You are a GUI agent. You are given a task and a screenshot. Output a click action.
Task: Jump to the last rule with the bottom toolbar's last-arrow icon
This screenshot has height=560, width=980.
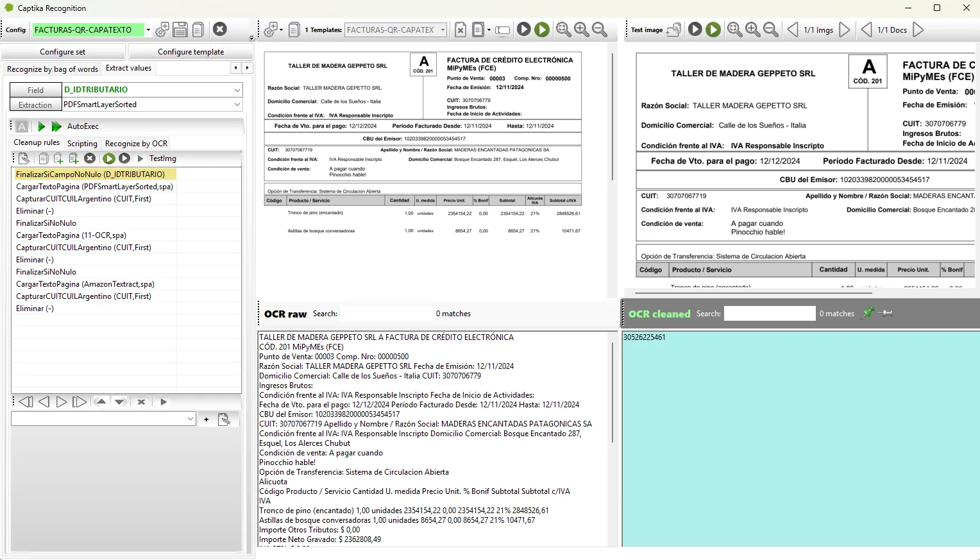coord(80,402)
